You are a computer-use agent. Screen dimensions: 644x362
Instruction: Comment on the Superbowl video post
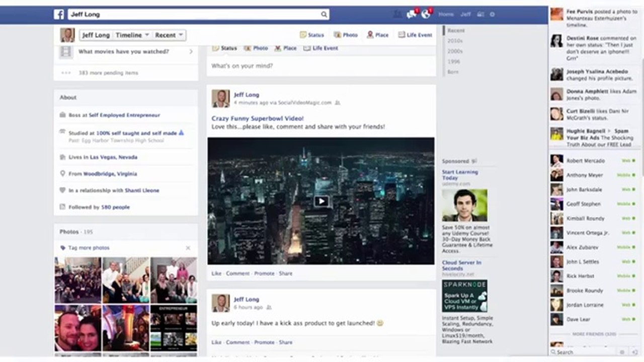237,274
